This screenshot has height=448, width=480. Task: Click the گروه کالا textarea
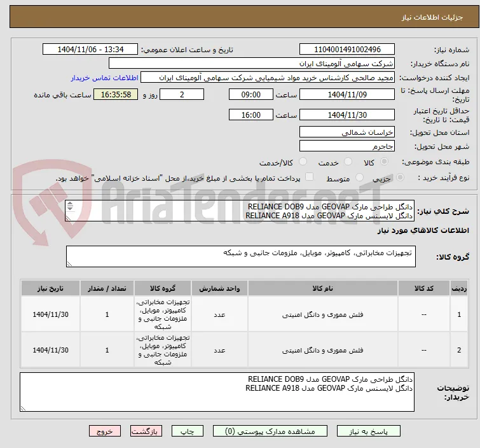(x=240, y=256)
